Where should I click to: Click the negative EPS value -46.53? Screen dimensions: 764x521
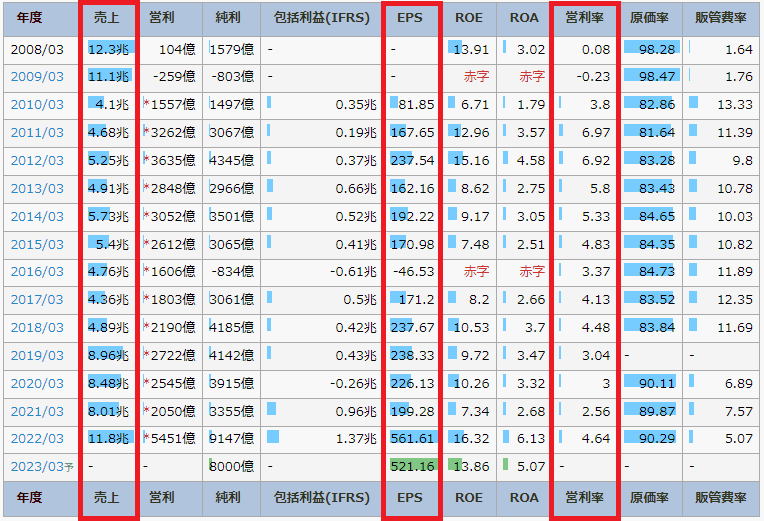pyautogui.click(x=413, y=271)
